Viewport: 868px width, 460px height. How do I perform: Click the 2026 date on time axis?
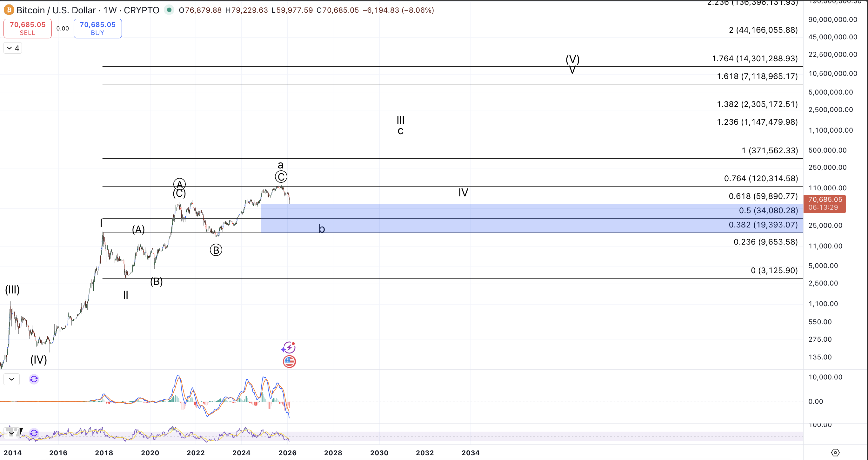coord(287,453)
